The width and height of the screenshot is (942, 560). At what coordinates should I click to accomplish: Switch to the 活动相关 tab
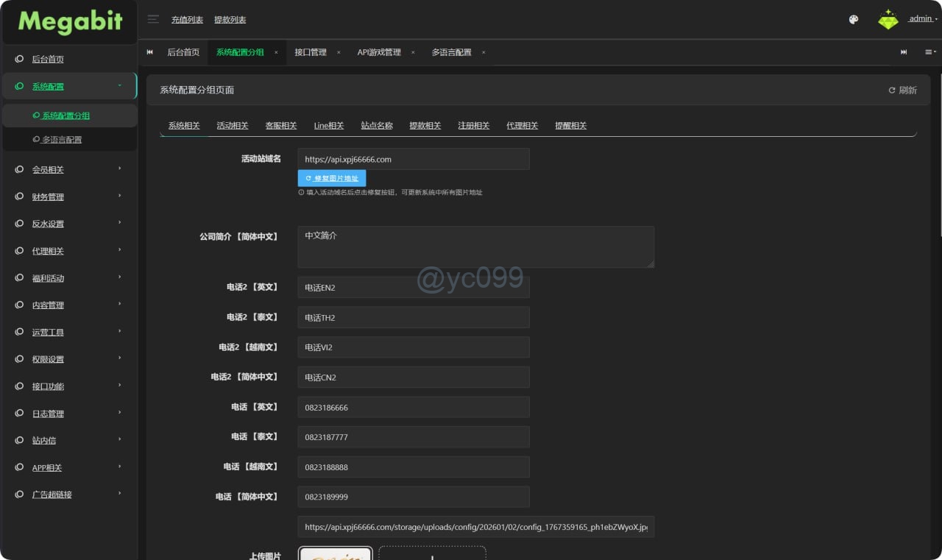[233, 126]
